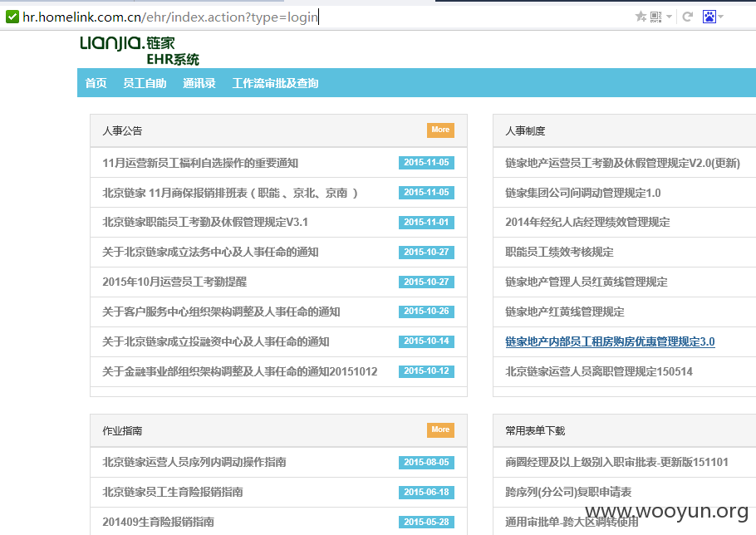Open the QR code icon in address bar
Image resolution: width=756 pixels, height=535 pixels.
point(655,17)
